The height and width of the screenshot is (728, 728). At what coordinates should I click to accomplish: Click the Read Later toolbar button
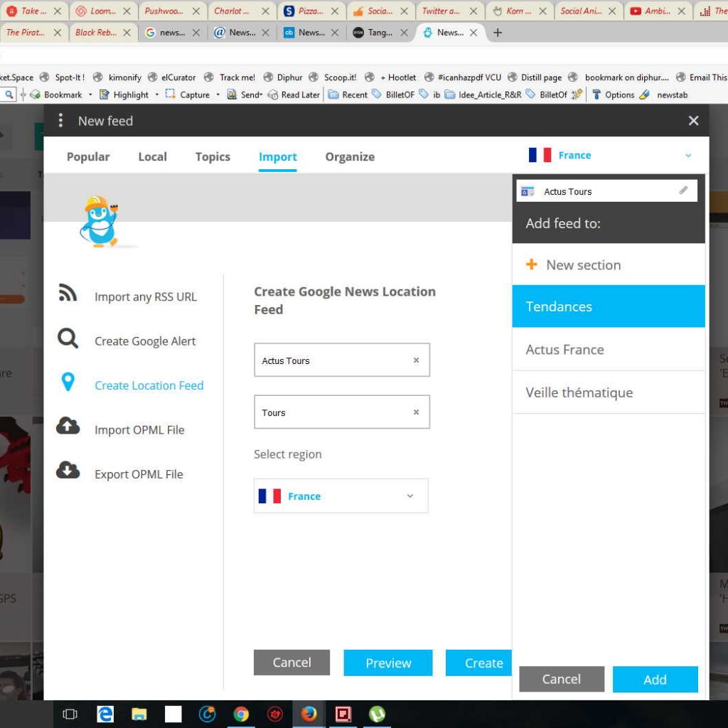(294, 95)
